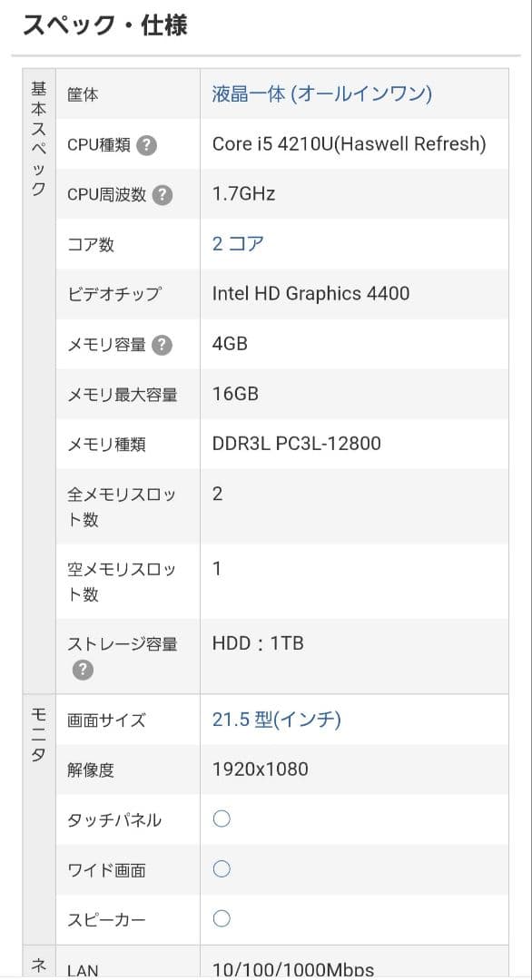This screenshot has height=980, width=532.
Task: Click the ワイド画面 circle indicator
Action: (221, 868)
